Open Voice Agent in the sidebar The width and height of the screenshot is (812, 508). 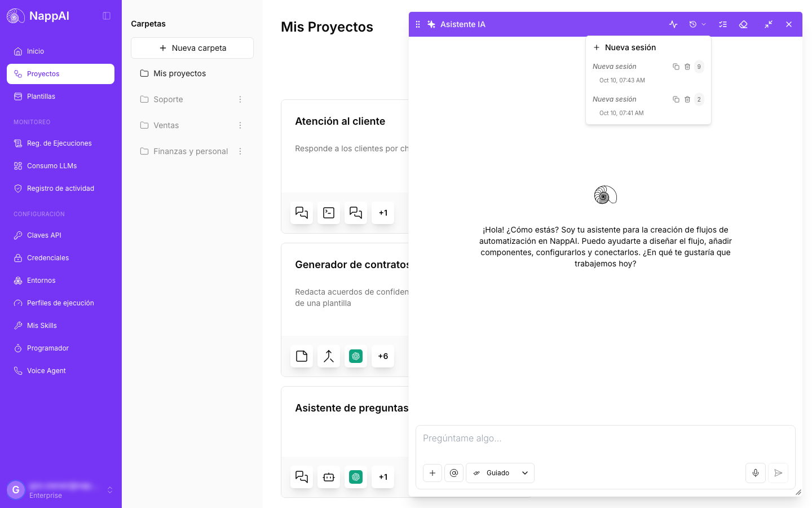click(x=60, y=371)
